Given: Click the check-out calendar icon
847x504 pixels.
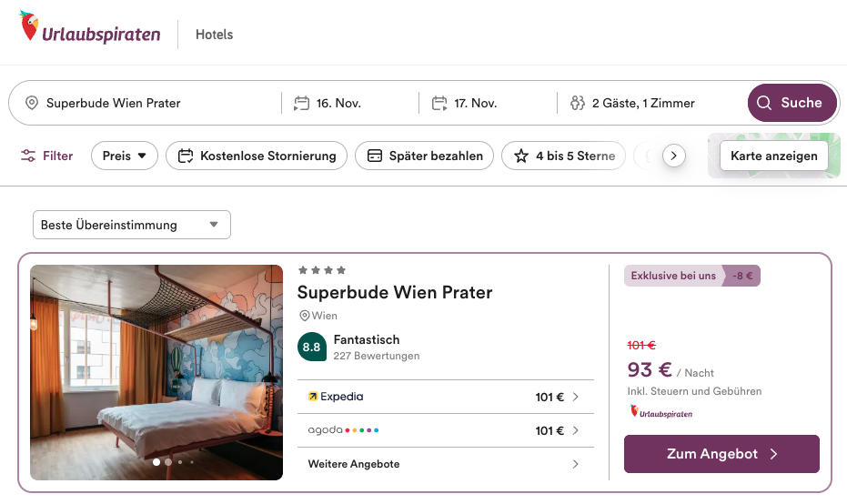Looking at the screenshot, I should click(440, 103).
